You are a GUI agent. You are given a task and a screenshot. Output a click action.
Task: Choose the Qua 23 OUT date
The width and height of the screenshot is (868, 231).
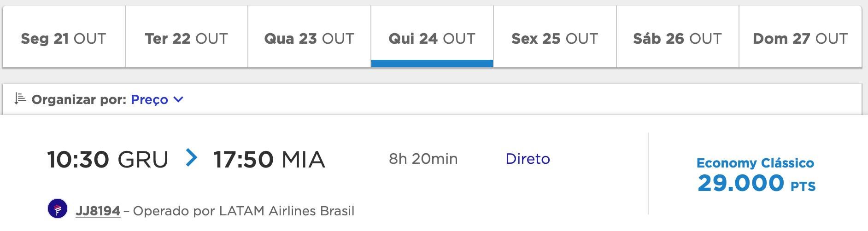[x=309, y=39]
